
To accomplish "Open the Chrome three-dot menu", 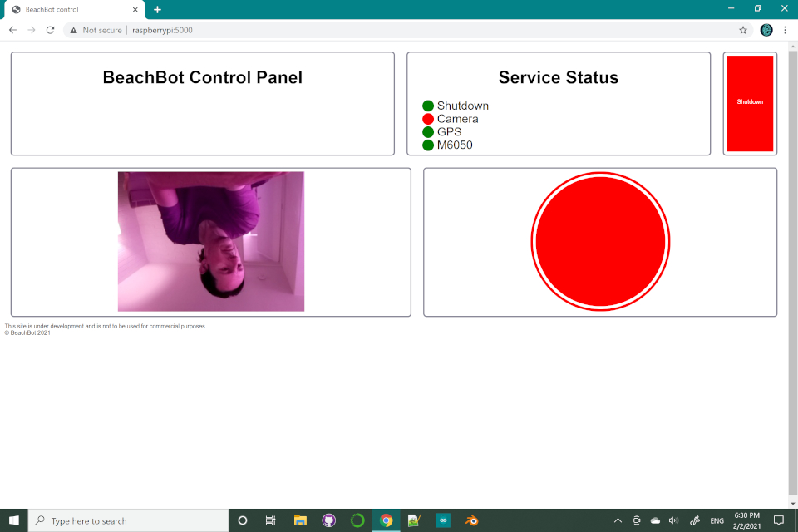I will (x=786, y=30).
